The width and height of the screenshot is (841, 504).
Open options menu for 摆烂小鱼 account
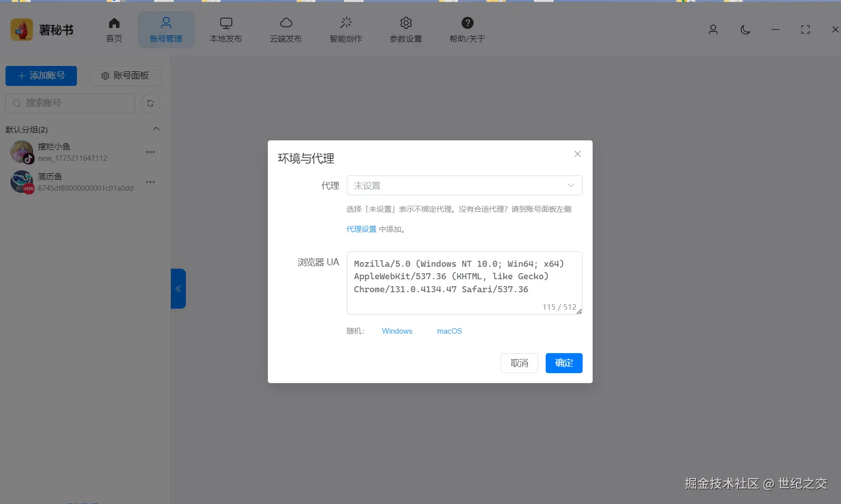point(150,152)
